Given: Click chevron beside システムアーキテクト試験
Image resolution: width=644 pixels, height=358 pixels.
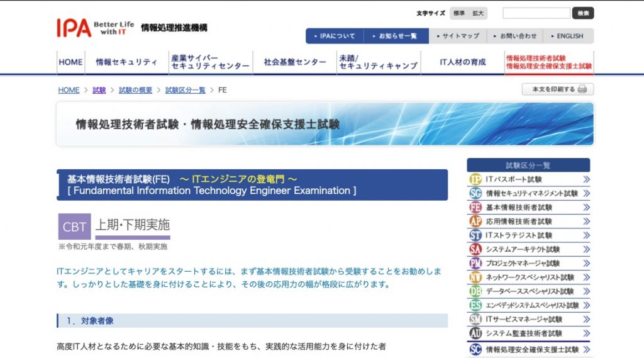Looking at the screenshot, I should (x=586, y=249).
